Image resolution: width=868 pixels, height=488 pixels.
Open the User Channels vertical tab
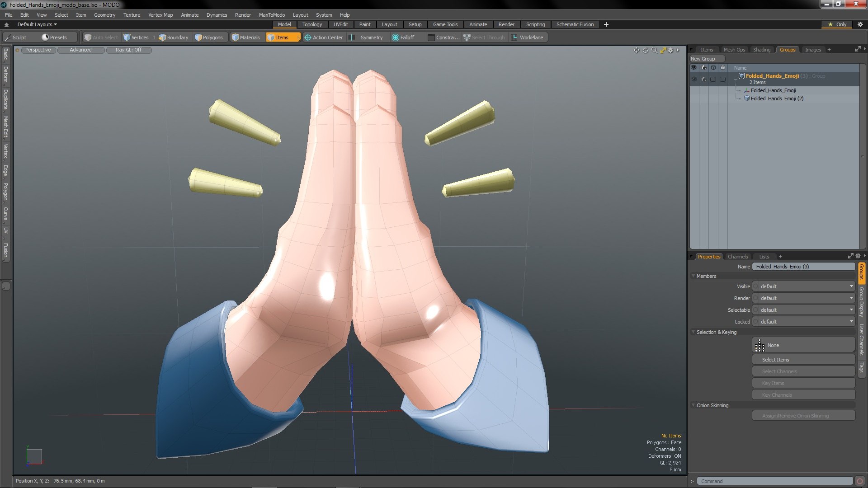862,340
